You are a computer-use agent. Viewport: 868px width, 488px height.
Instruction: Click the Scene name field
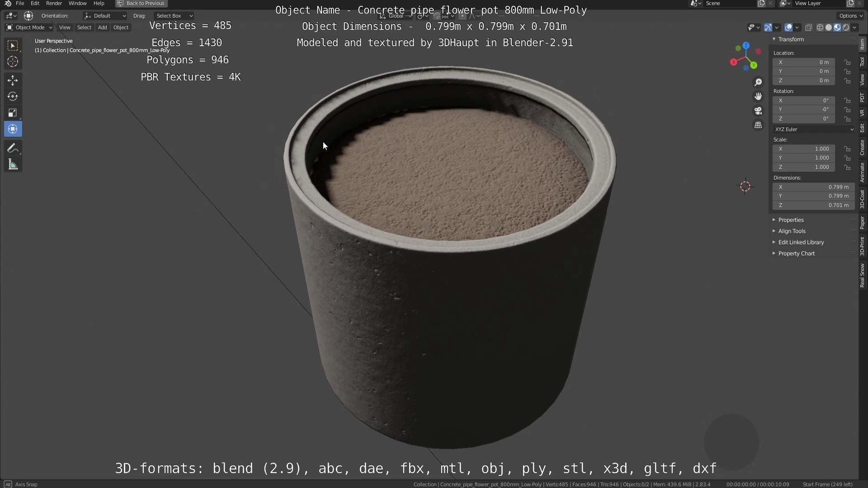tap(730, 3)
